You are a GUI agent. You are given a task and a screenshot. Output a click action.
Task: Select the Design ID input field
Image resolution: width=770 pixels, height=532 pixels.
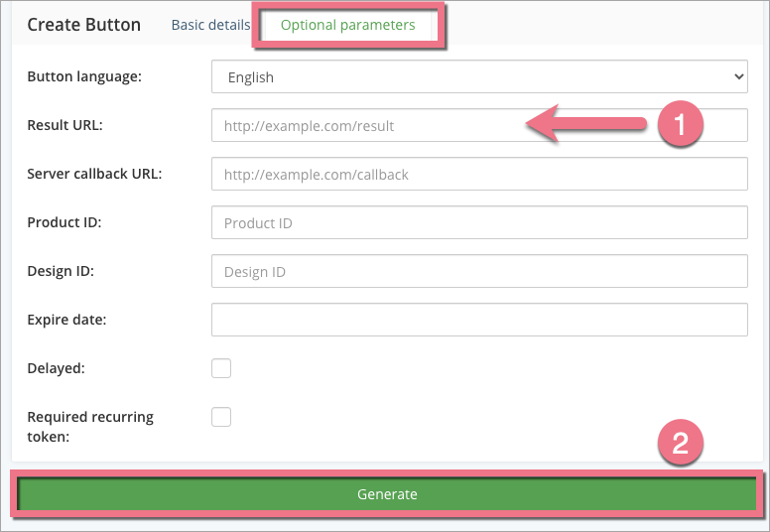[479, 271]
